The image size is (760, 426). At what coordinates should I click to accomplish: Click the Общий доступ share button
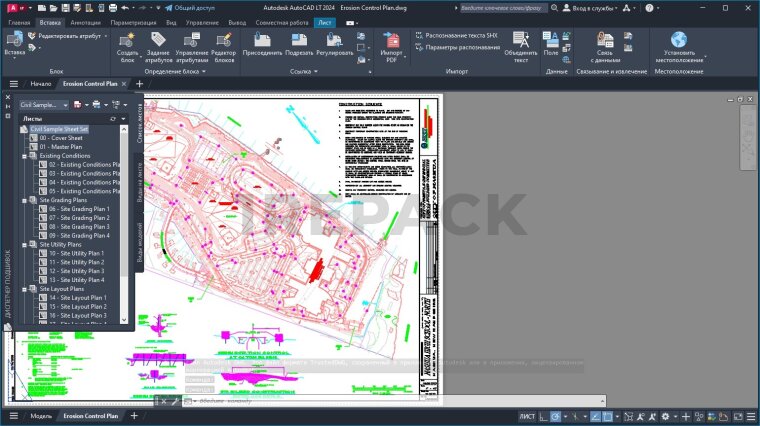(183, 7)
